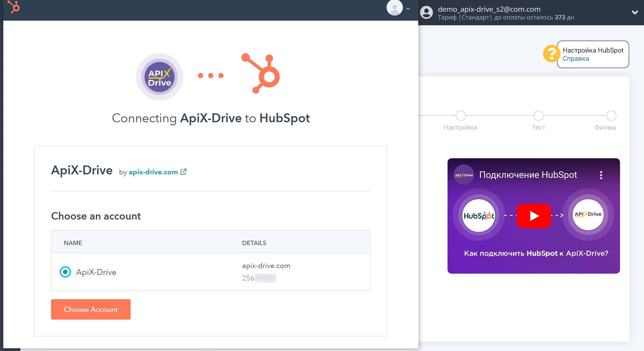Open the video's three-dot options menu
Image resolution: width=644 pixels, height=351 pixels.
(601, 175)
